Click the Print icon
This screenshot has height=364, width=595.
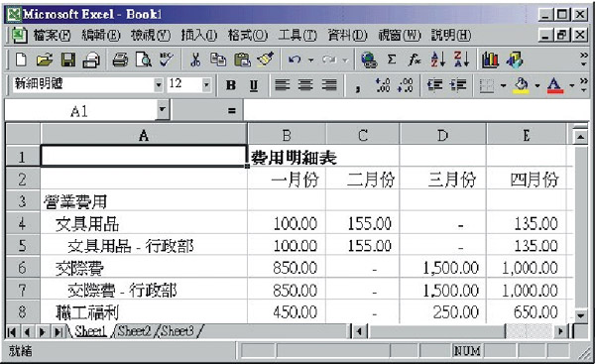point(120,60)
